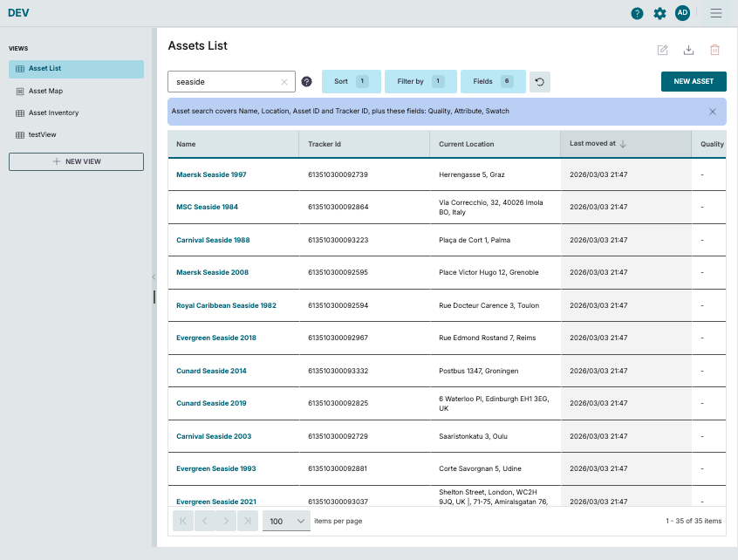Viewport: 738px width, 560px height.
Task: Open the Royal Caribbean Seaside 1982 asset
Action: (x=227, y=305)
